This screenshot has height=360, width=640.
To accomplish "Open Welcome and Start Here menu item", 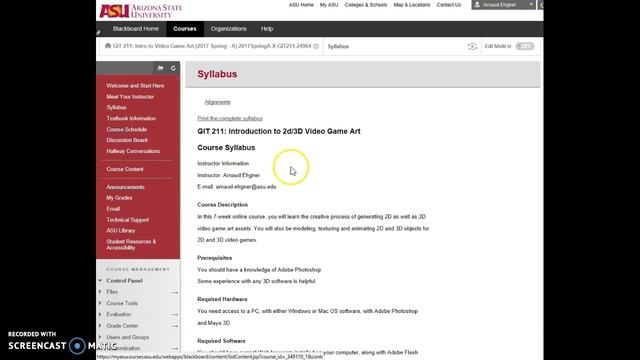I will tap(135, 86).
